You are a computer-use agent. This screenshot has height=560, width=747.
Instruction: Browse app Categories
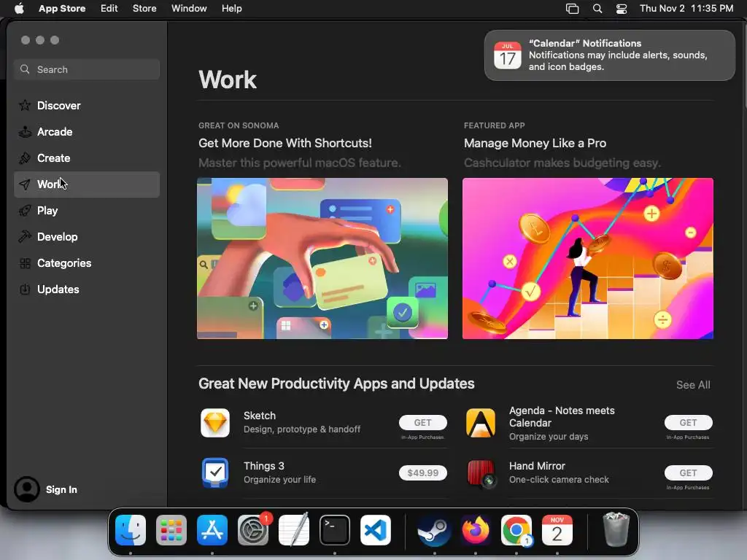(86, 263)
